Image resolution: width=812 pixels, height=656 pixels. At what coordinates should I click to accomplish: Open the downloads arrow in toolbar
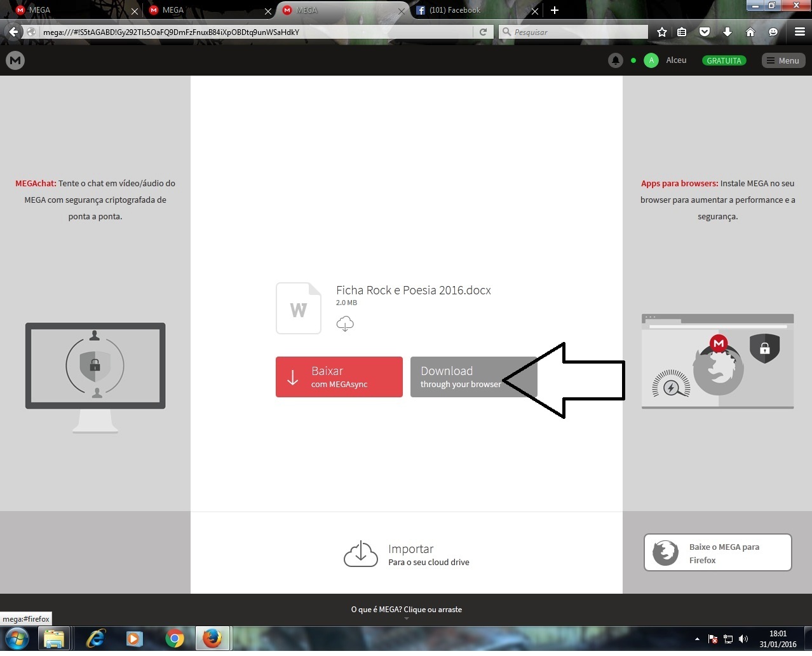727,32
